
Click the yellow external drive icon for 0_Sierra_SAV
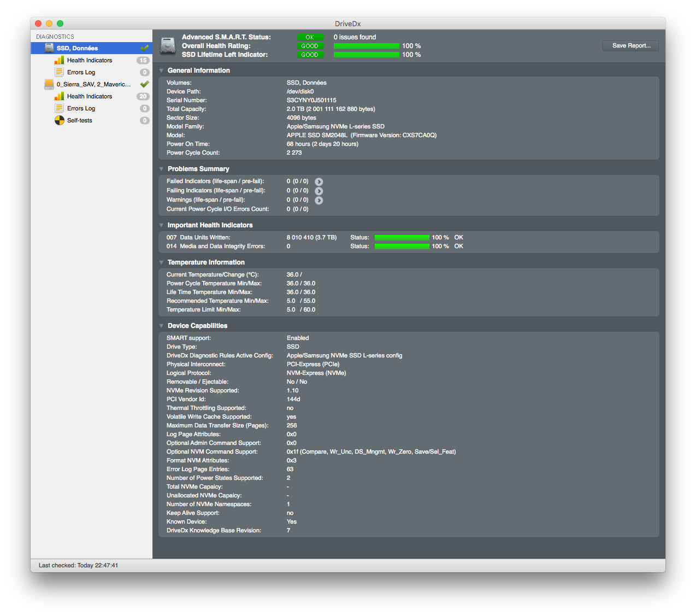coord(49,84)
